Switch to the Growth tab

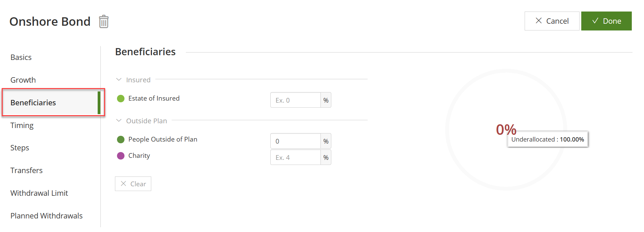tap(23, 80)
